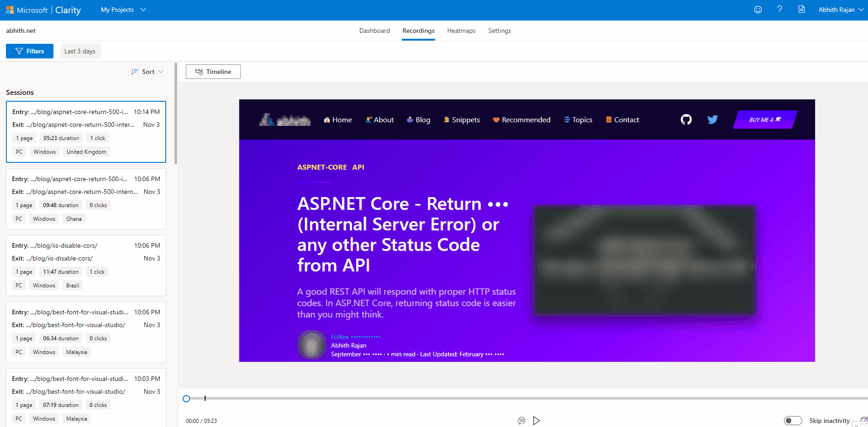Click the Microsoft logo icon
The height and width of the screenshot is (427, 868).
[10, 10]
